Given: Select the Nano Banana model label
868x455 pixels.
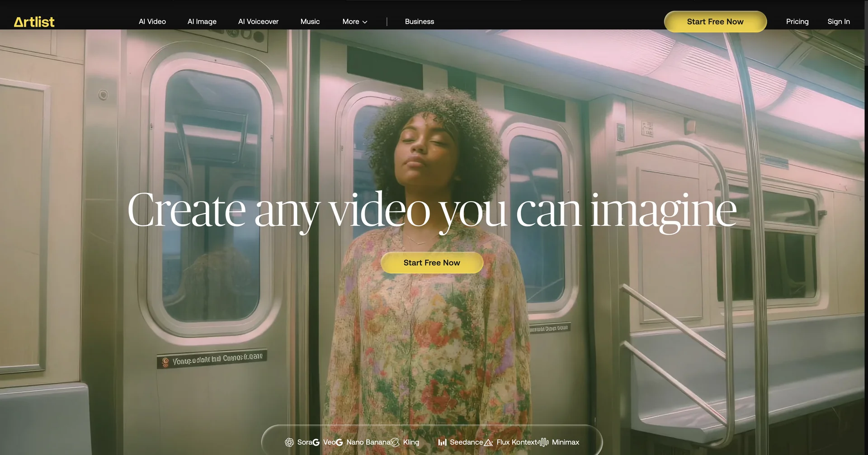Looking at the screenshot, I should click(368, 442).
